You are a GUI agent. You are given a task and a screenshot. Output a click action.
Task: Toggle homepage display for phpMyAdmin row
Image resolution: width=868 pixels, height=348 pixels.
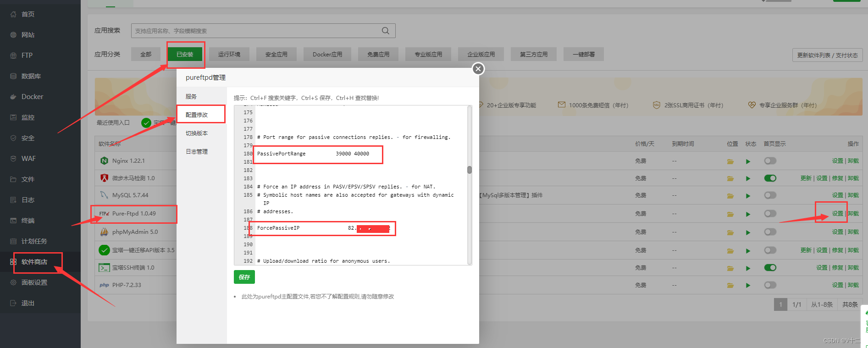tap(770, 232)
